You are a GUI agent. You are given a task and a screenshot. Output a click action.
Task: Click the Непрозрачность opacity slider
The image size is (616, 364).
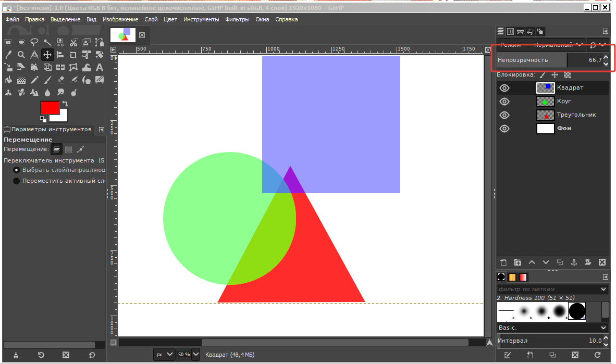pos(532,60)
